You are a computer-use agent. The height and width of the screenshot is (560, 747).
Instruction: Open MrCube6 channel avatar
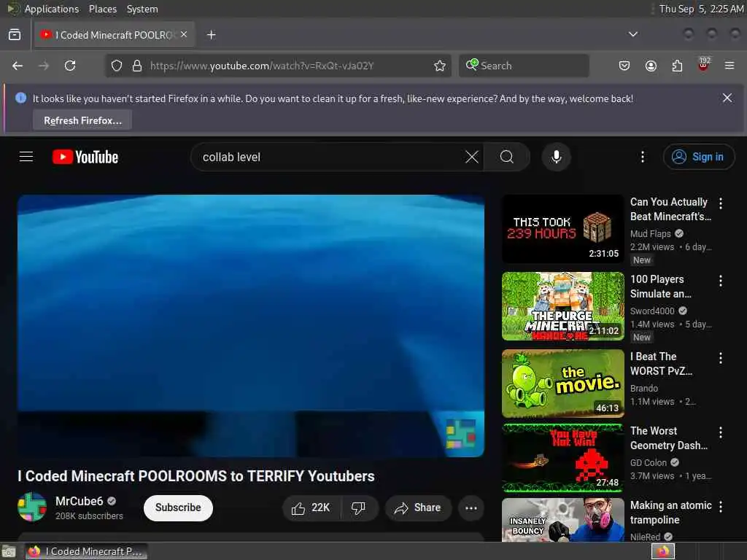[x=32, y=507]
